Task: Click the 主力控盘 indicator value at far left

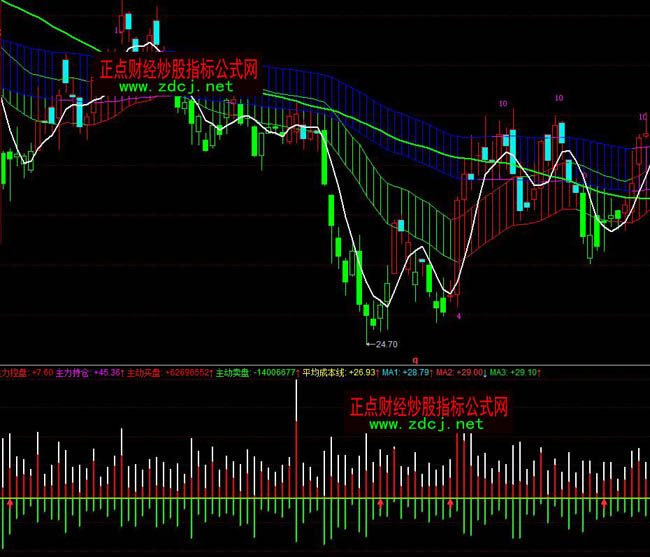Action: coord(38,372)
